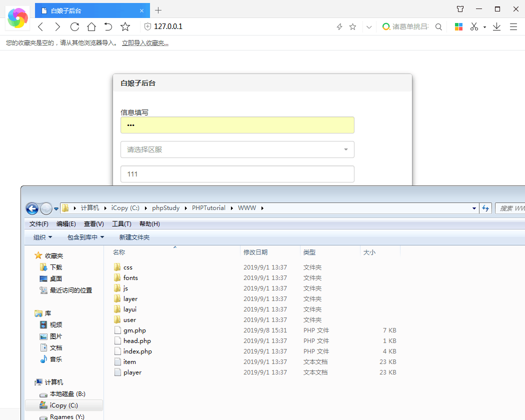Go to the browser home page
Screen dimensions: 525x420
tap(91, 26)
